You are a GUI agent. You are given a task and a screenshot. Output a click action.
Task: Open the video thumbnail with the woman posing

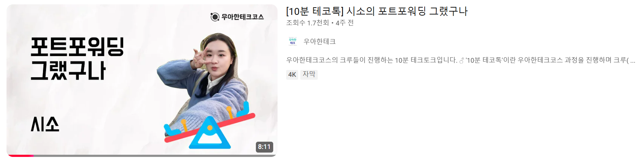[142, 80]
